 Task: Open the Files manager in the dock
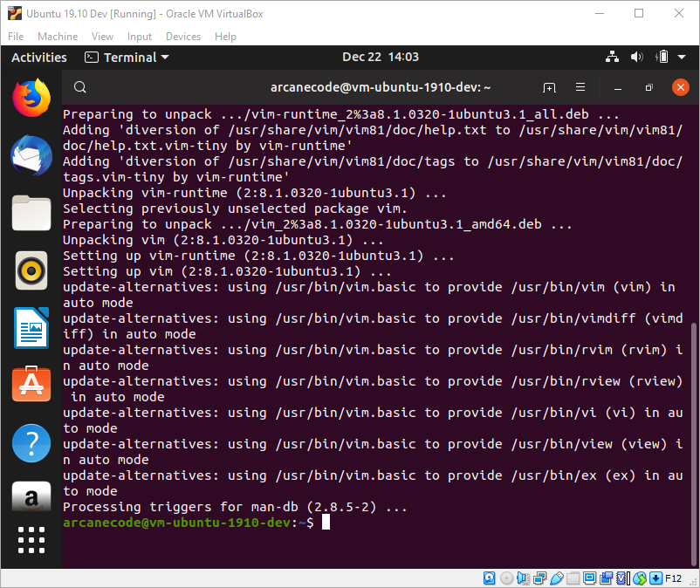point(31,213)
